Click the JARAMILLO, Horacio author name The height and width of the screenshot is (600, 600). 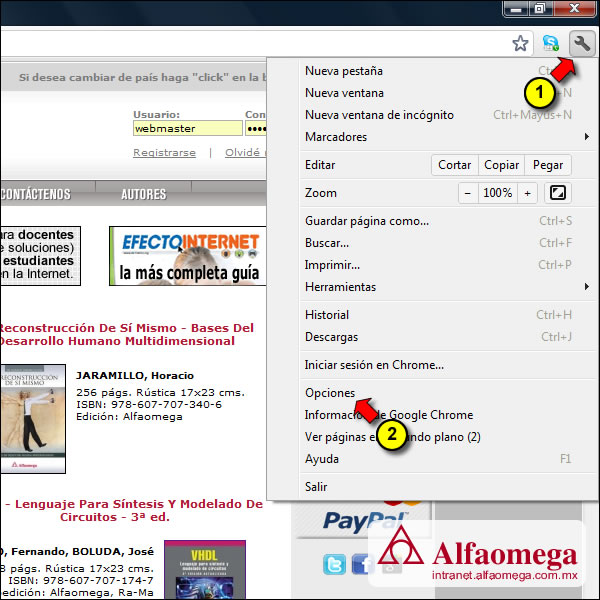(135, 375)
